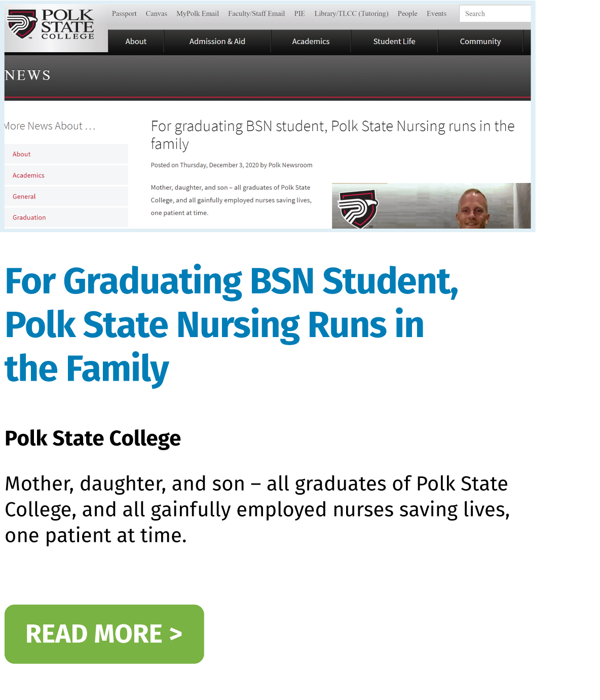The height and width of the screenshot is (700, 600).
Task: Click the green READ MORE button
Action: [104, 634]
